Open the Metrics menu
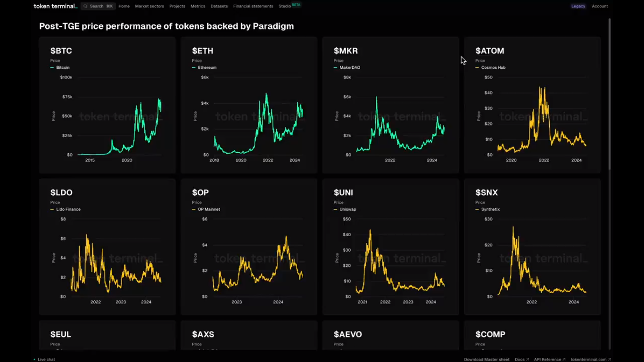Screen dimensions: 644x362 (198, 6)
